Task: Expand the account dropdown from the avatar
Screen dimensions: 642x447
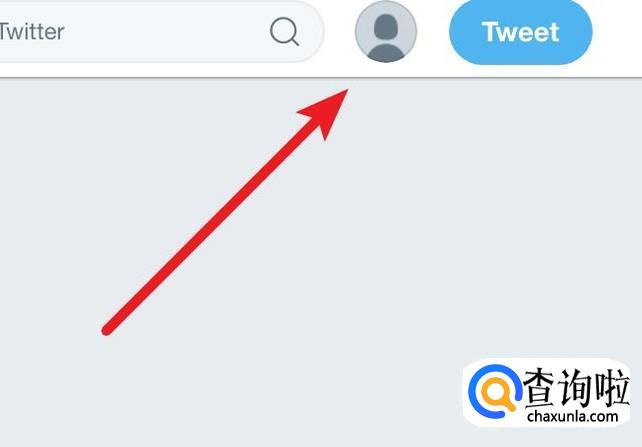Action: tap(386, 32)
